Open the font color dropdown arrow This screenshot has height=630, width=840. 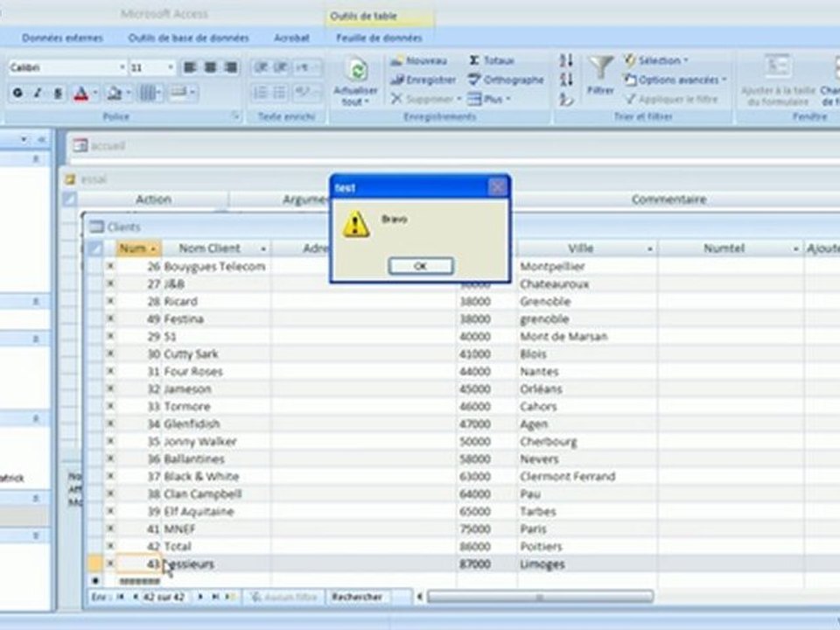[95, 94]
